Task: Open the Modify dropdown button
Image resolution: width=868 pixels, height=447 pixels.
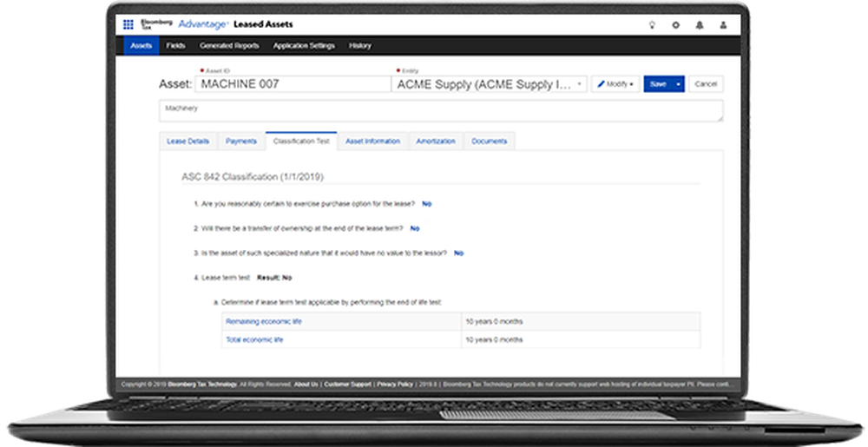Action: 615,84
